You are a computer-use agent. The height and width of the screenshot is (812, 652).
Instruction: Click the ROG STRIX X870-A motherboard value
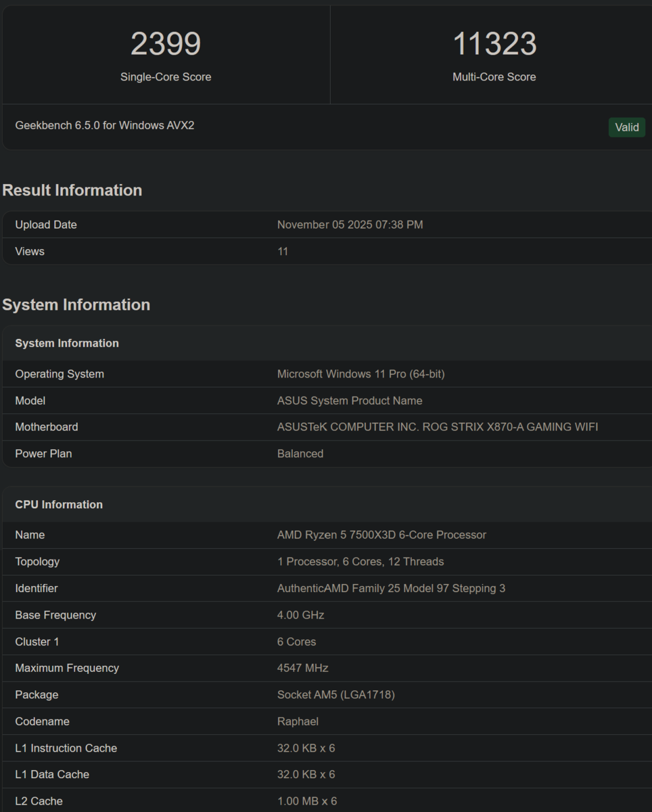(437, 427)
